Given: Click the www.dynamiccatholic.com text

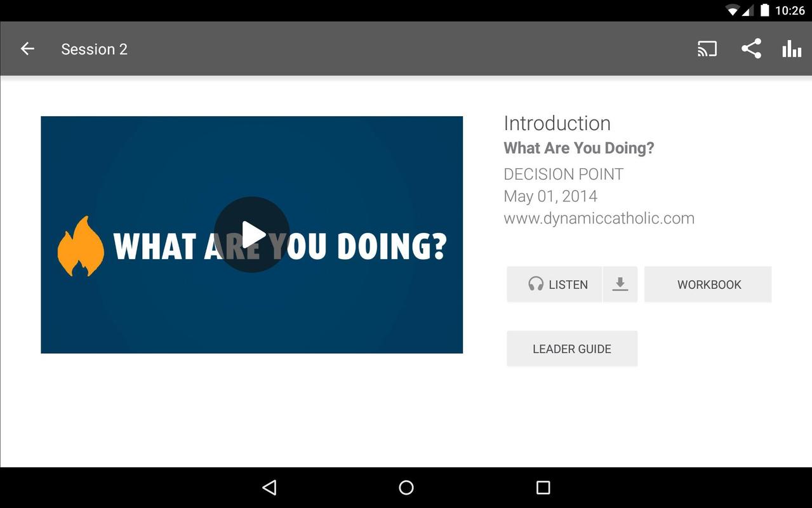Looking at the screenshot, I should [599, 218].
